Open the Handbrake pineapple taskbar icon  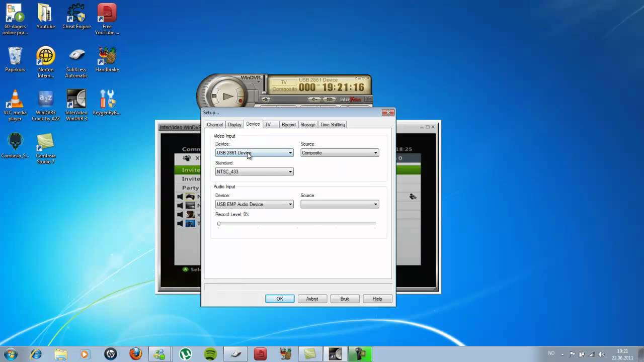pos(285,354)
